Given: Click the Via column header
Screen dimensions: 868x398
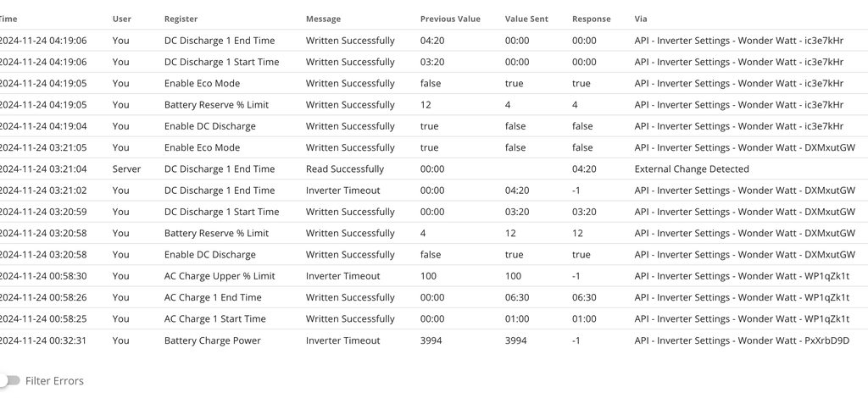Looking at the screenshot, I should pos(640,19).
